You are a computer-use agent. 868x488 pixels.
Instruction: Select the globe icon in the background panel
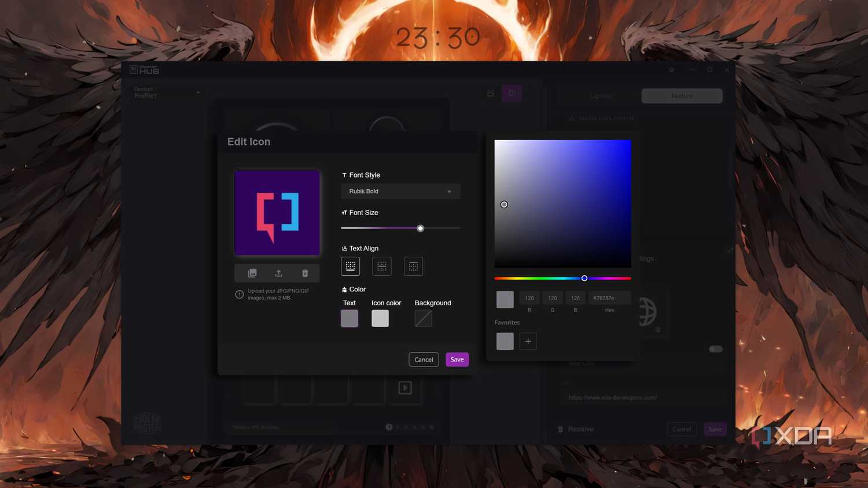[x=648, y=312]
